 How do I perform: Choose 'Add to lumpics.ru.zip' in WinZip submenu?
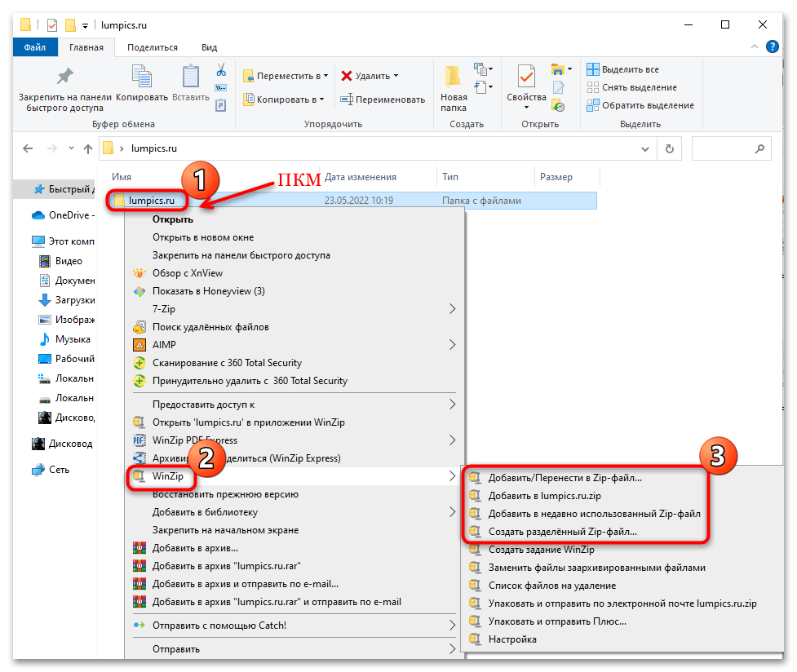(544, 496)
